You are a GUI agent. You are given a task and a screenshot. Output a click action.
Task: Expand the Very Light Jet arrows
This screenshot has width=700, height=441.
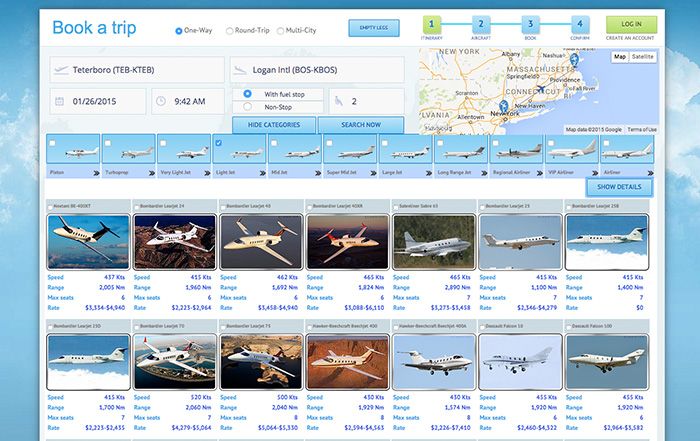pyautogui.click(x=207, y=173)
